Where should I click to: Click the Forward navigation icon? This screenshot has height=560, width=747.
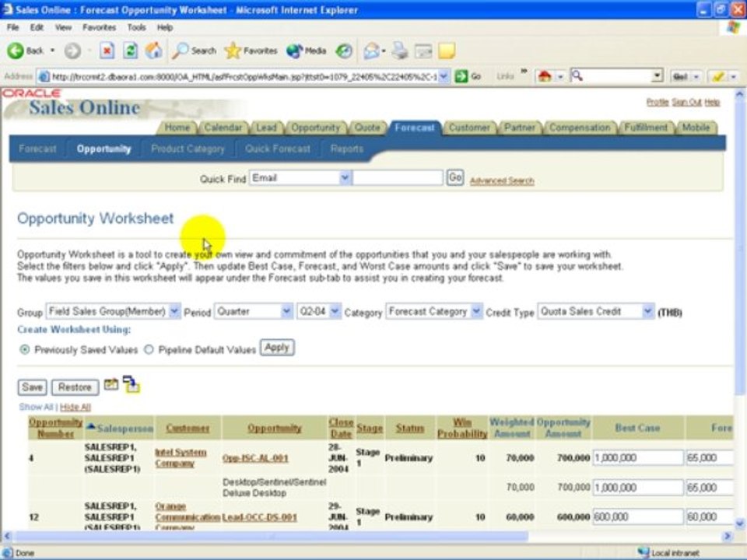click(72, 51)
